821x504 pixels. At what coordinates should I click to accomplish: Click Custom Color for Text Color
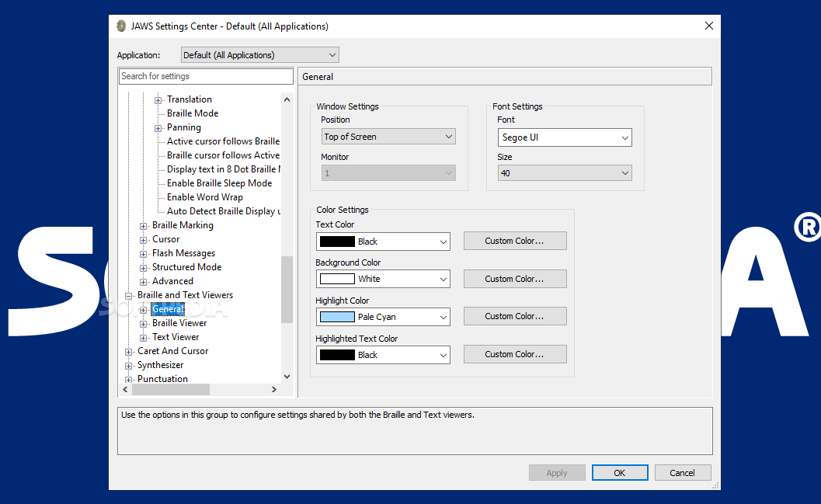pos(515,241)
